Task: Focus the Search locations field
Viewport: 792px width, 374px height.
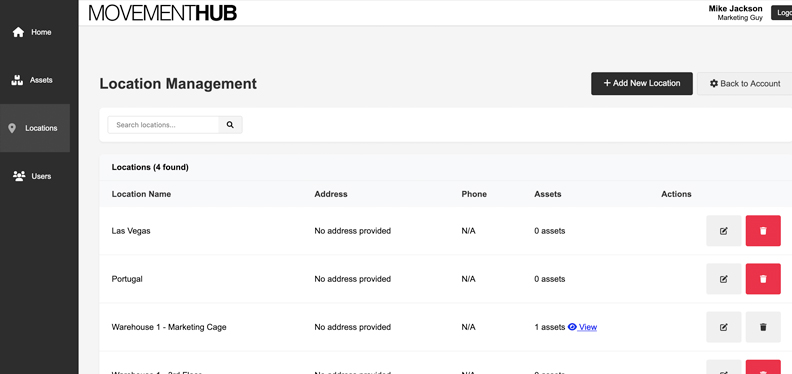Action: 163,125
